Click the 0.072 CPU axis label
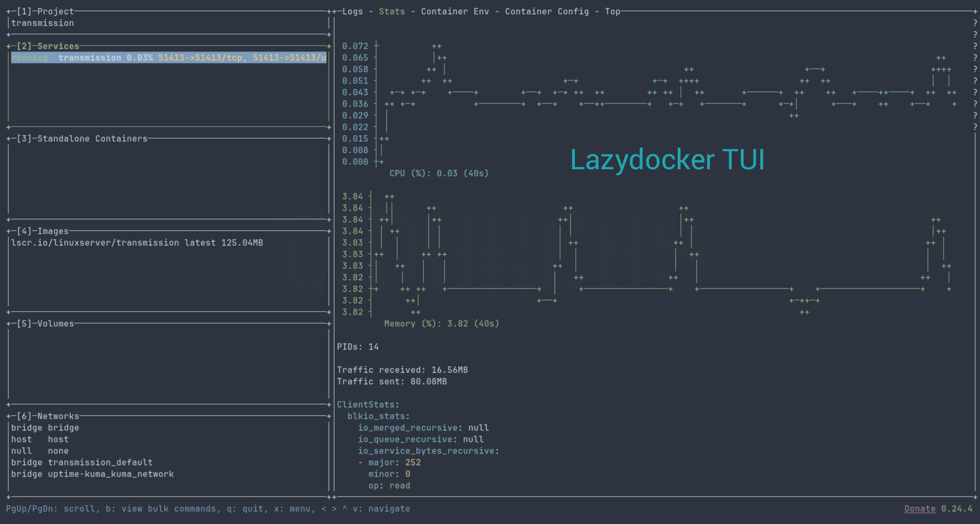 click(355, 46)
